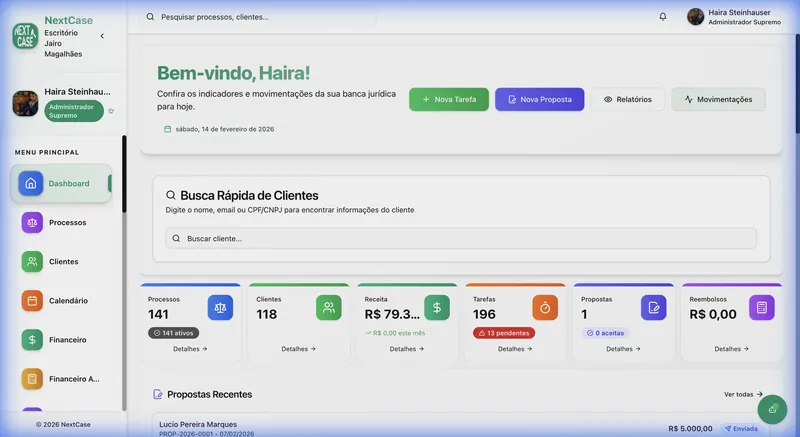Click the star icon beside Administrador Supremo

click(x=111, y=111)
